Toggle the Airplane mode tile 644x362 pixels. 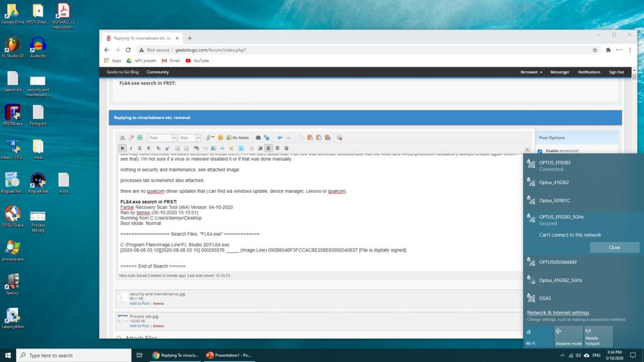568,337
